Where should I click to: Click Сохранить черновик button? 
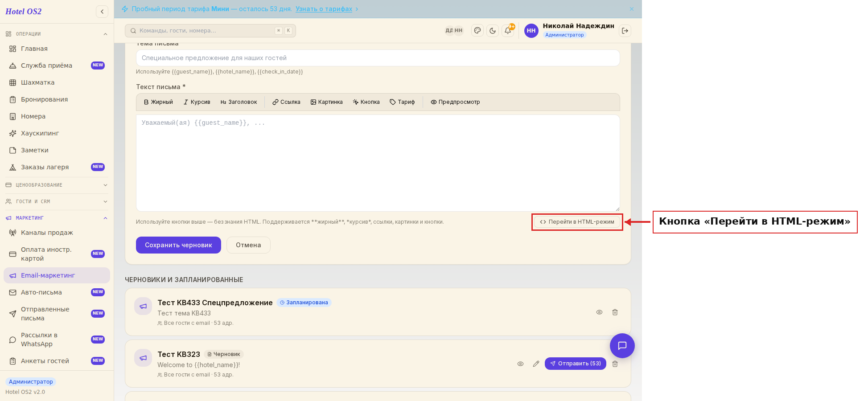point(178,245)
